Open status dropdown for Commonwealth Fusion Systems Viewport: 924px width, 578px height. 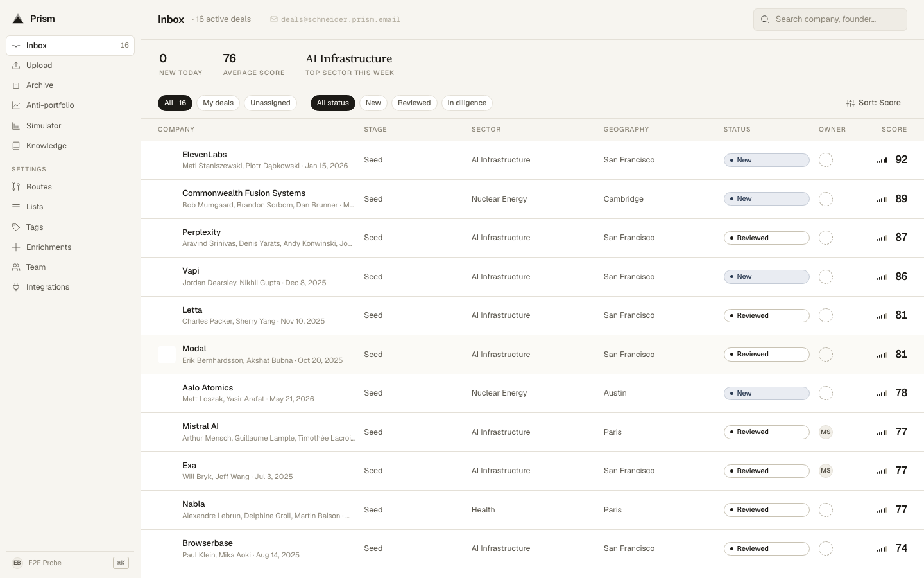coord(766,199)
